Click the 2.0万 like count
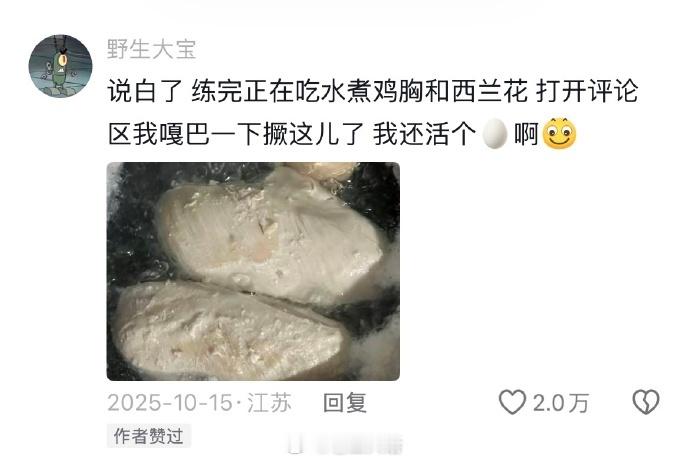 [x=561, y=403]
